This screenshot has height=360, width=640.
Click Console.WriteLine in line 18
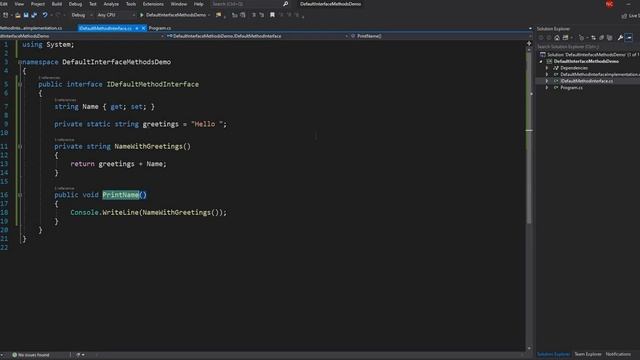point(104,212)
